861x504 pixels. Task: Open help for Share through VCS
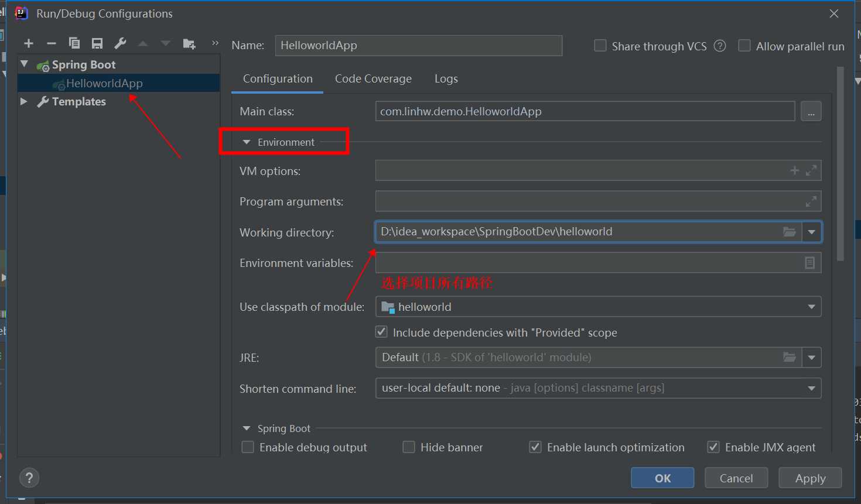(720, 46)
